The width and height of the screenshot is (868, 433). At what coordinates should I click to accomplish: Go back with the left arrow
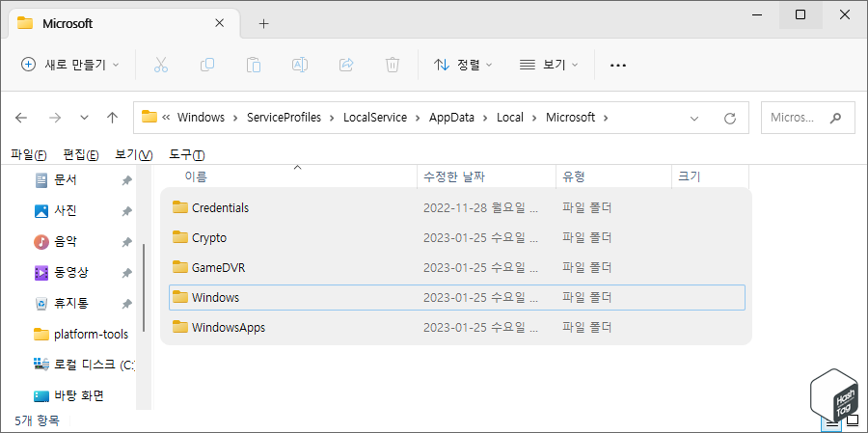[21, 118]
